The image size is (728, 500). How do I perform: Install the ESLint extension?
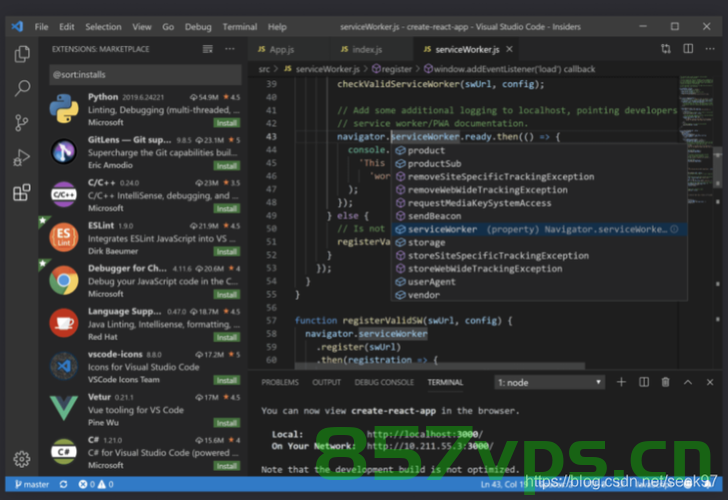pyautogui.click(x=227, y=252)
